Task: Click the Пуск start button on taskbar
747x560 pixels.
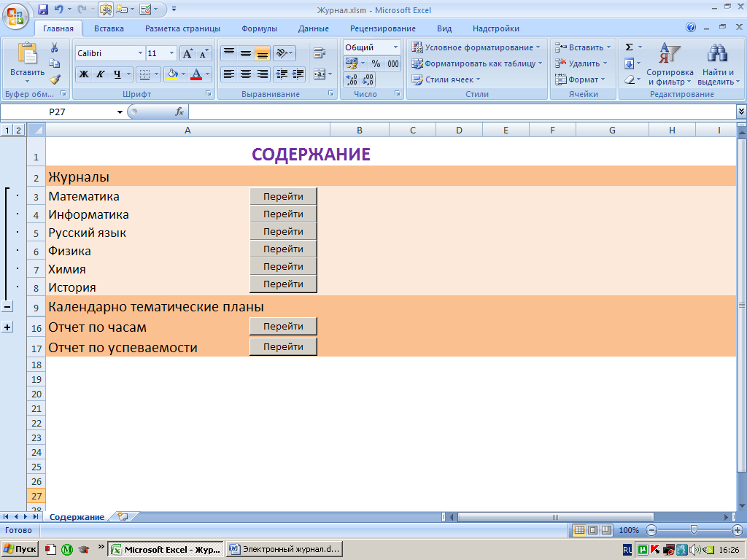Action: tap(20, 549)
